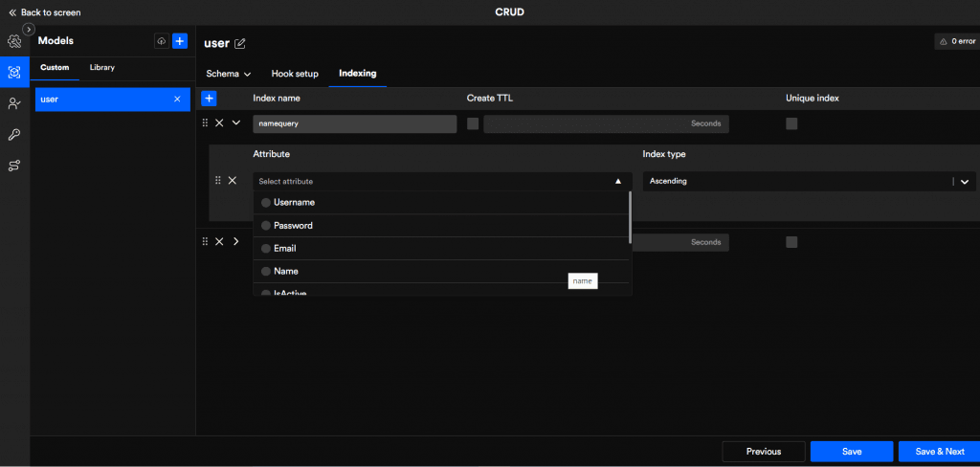Toggle Unique index checkbox for namequery
Screen dimensions: 980x467
791,123
